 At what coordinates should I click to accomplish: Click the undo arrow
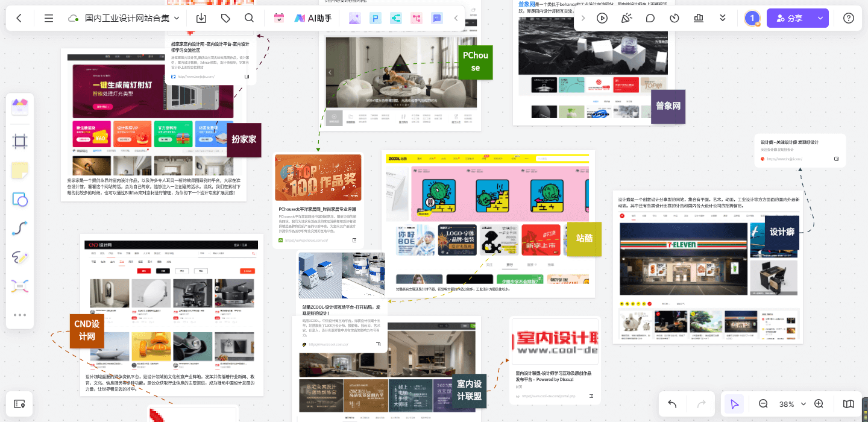point(672,404)
